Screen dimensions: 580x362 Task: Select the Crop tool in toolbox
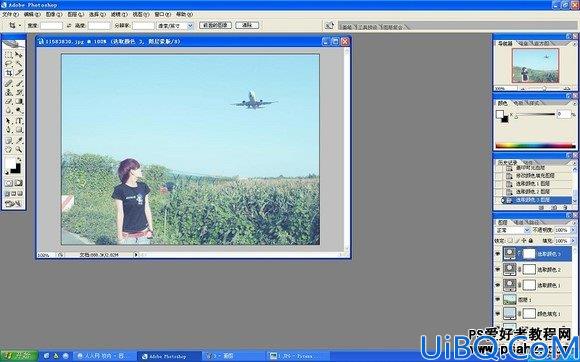tap(9, 73)
